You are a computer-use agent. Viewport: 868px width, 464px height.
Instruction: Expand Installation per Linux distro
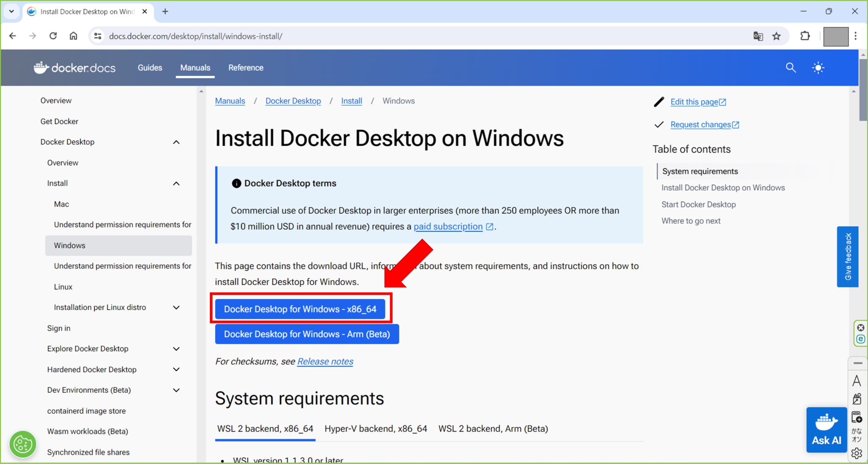[x=176, y=307]
